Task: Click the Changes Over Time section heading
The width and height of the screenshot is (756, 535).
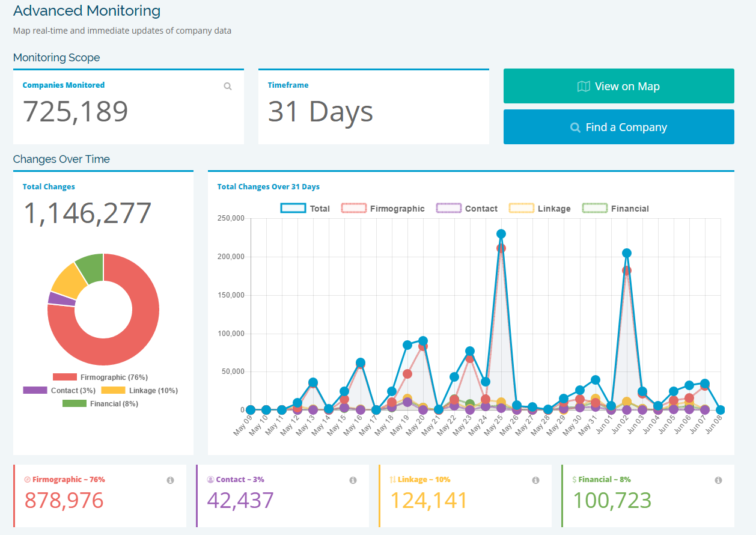Action: pyautogui.click(x=61, y=159)
